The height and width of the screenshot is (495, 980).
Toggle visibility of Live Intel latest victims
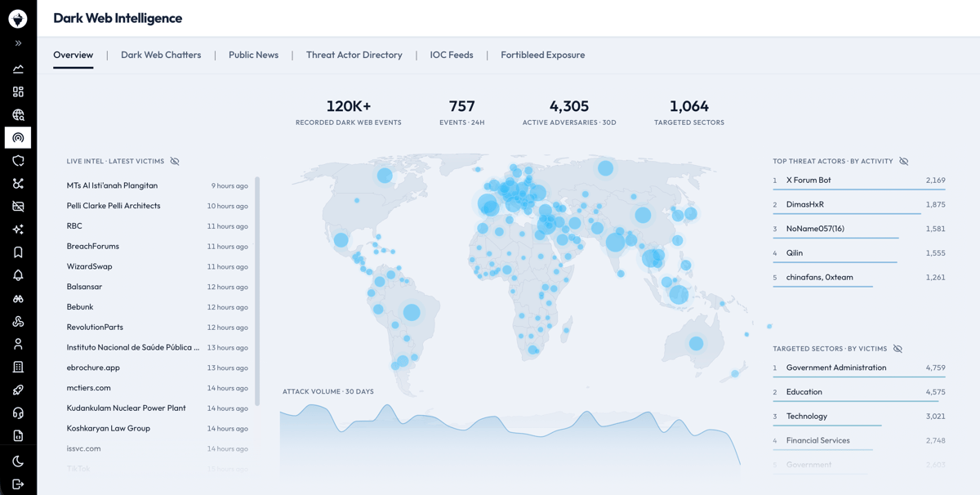click(175, 161)
